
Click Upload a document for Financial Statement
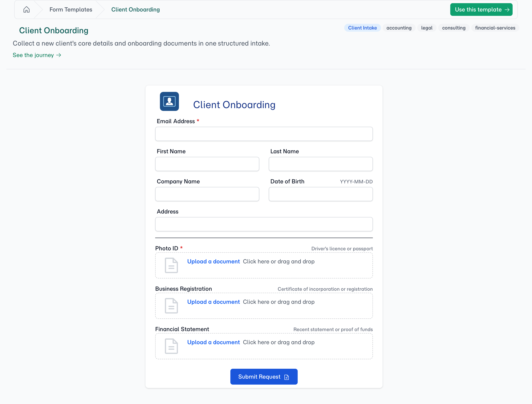click(x=213, y=342)
